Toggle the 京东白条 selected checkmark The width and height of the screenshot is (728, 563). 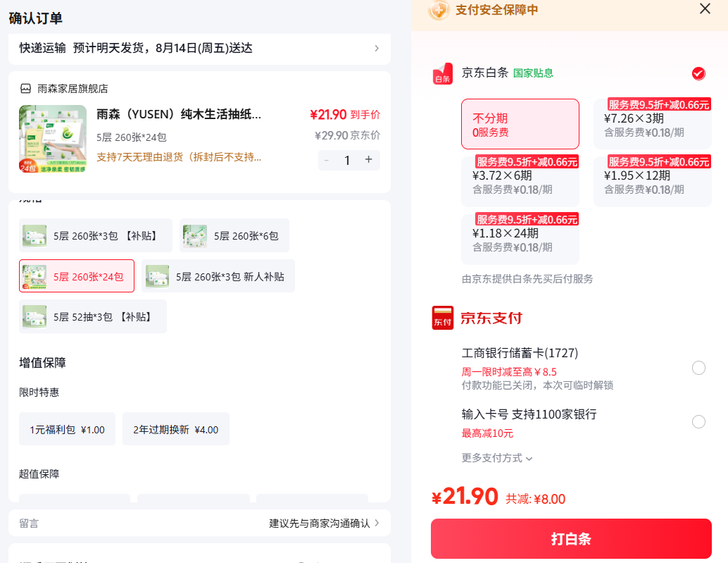pos(698,73)
